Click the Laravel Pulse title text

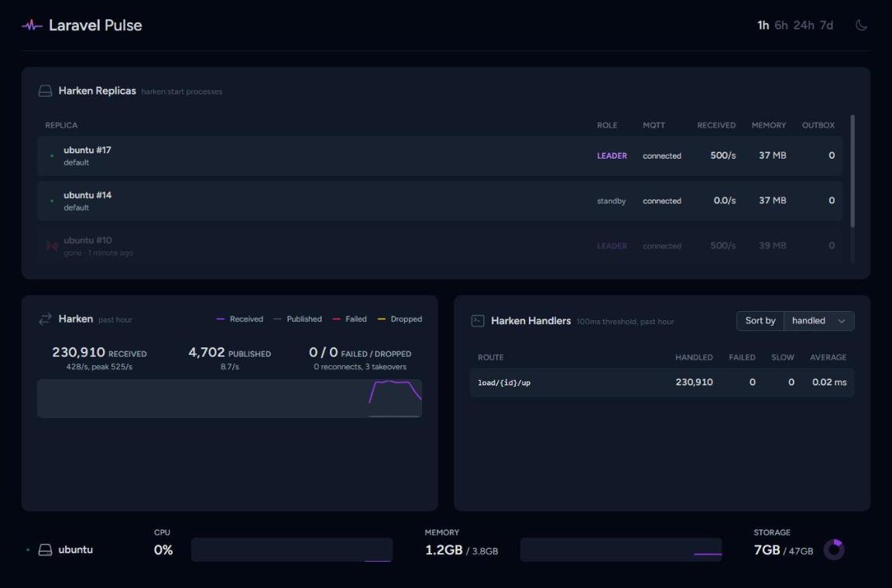pos(95,25)
